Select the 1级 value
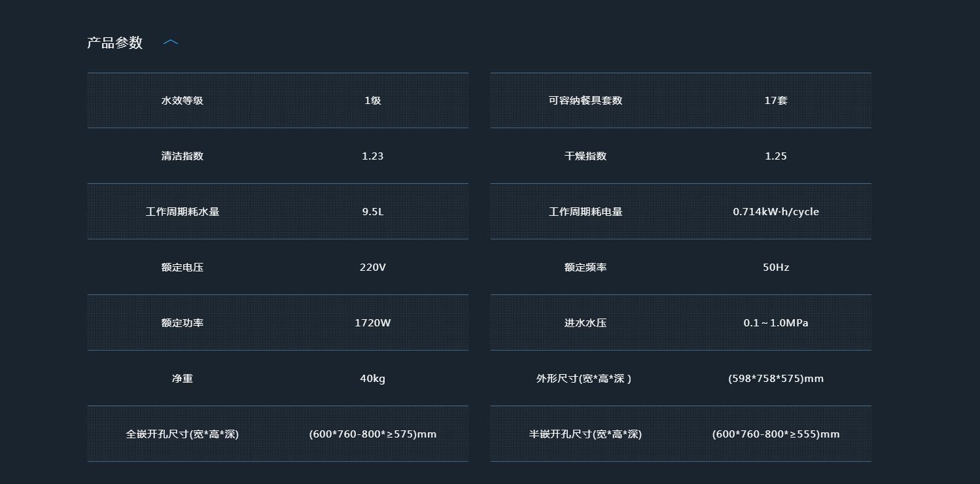The height and width of the screenshot is (484, 980). click(x=373, y=101)
